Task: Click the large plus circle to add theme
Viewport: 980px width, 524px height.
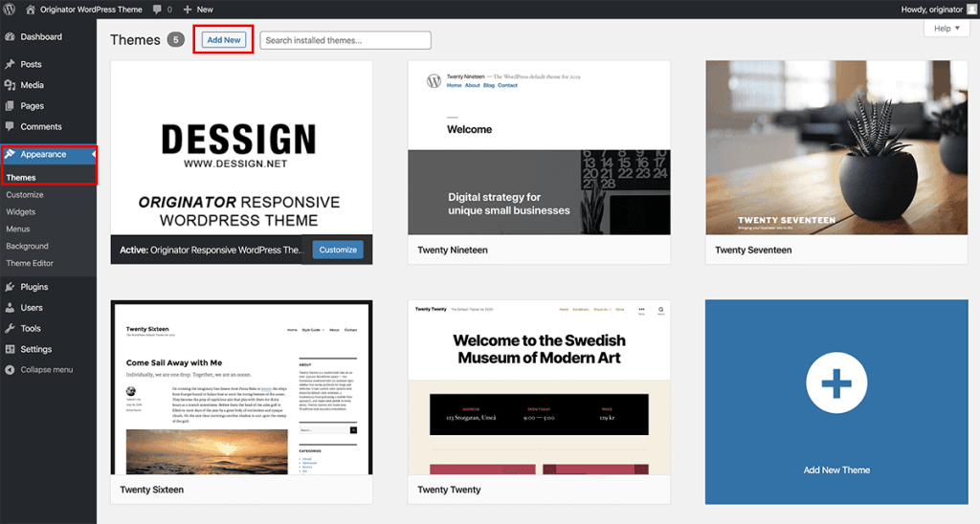Action: click(836, 382)
